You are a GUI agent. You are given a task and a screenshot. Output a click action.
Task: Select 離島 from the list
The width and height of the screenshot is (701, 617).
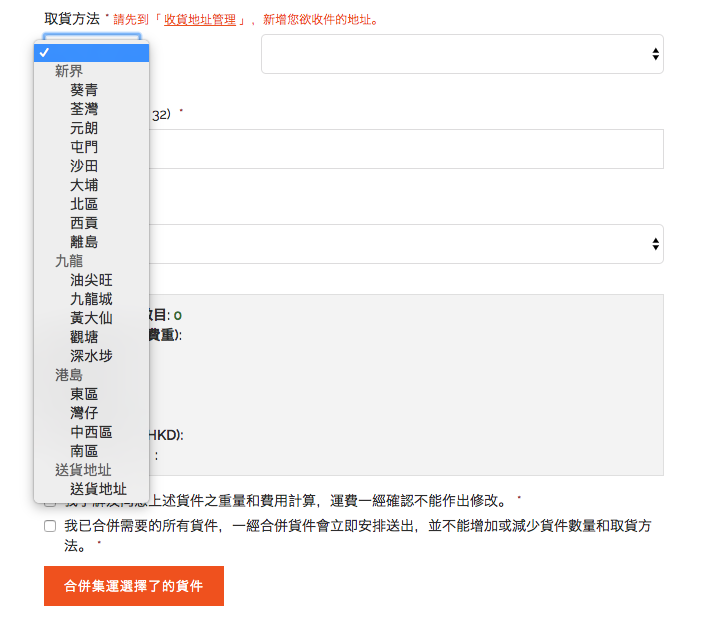point(84,242)
